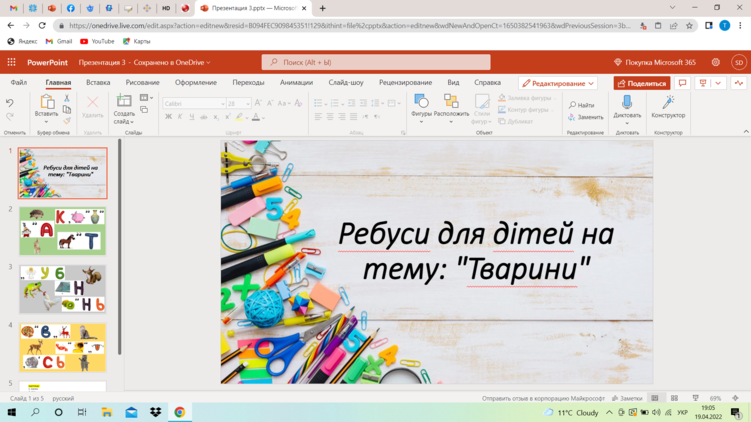Viewport: 751px width, 422px height.
Task: Switch to the Переходы tab
Action: 248,82
